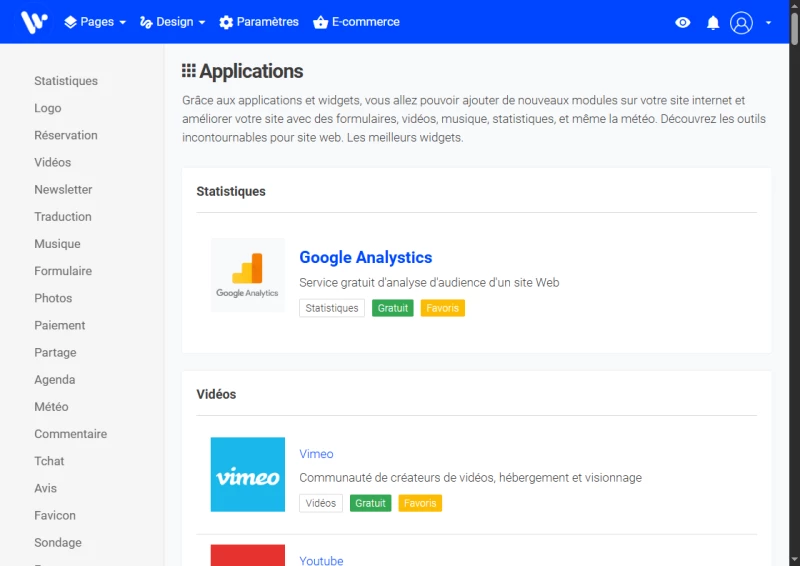Select Newsletter in the sidebar
Screen dimensions: 800x566
63,190
